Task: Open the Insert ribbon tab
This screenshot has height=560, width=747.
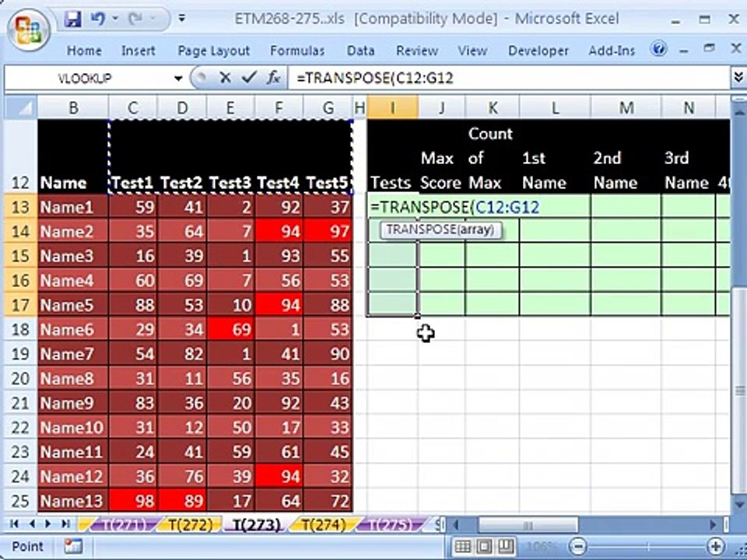Action: click(139, 51)
